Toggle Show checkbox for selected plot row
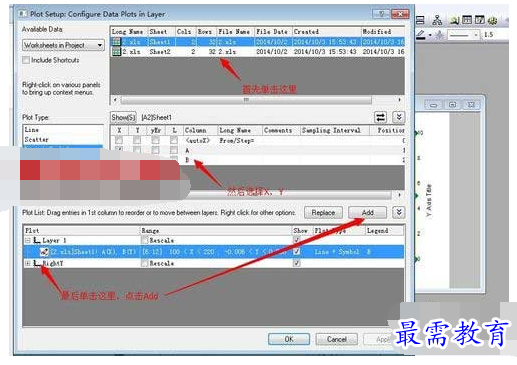 click(x=296, y=252)
